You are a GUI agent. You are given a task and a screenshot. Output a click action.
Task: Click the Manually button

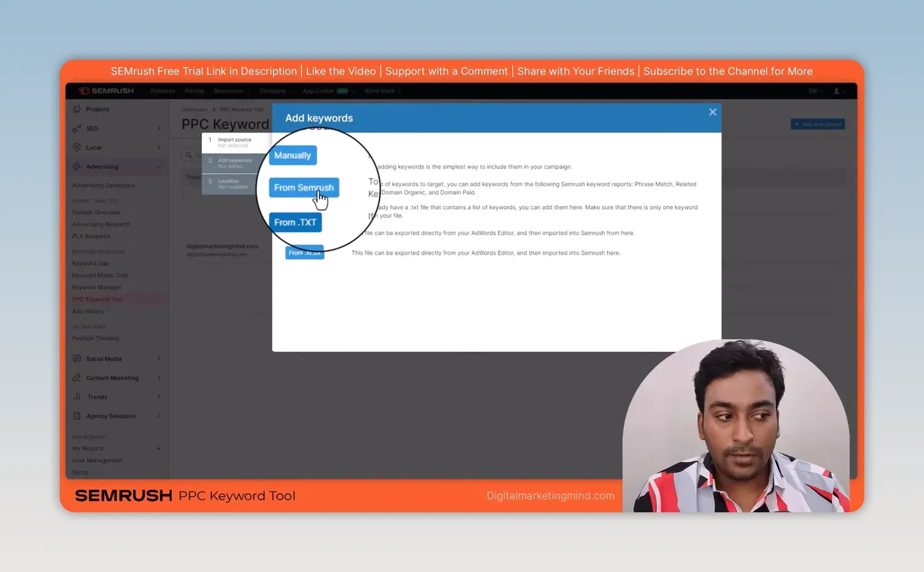point(293,155)
